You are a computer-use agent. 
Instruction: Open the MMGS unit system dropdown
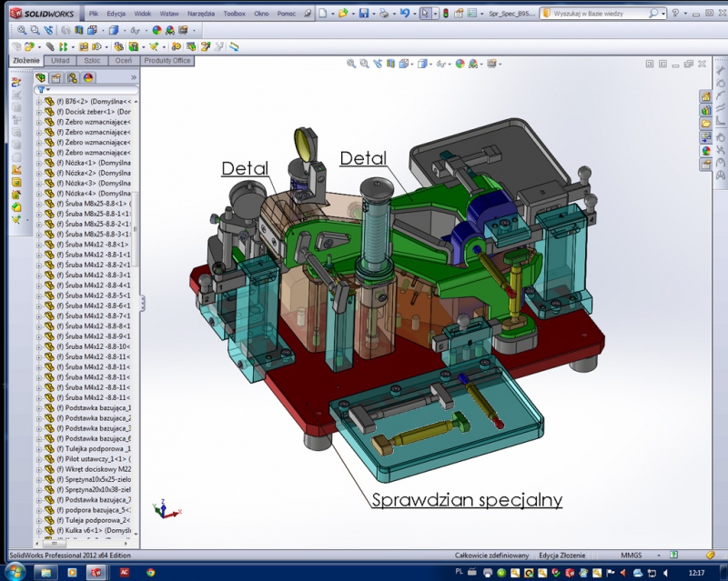[x=631, y=555]
